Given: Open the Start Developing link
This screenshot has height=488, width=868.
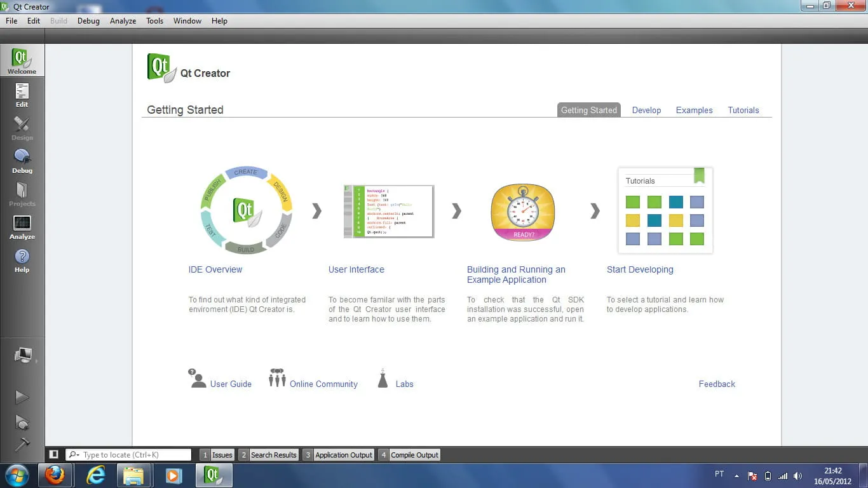Looking at the screenshot, I should pyautogui.click(x=640, y=269).
